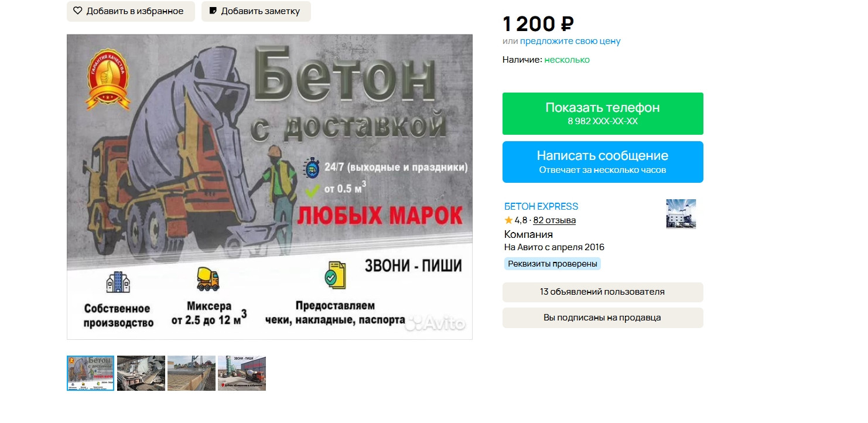Click the quality guarantee badge in the ad image
Screen dimensions: 868x423
[107, 79]
